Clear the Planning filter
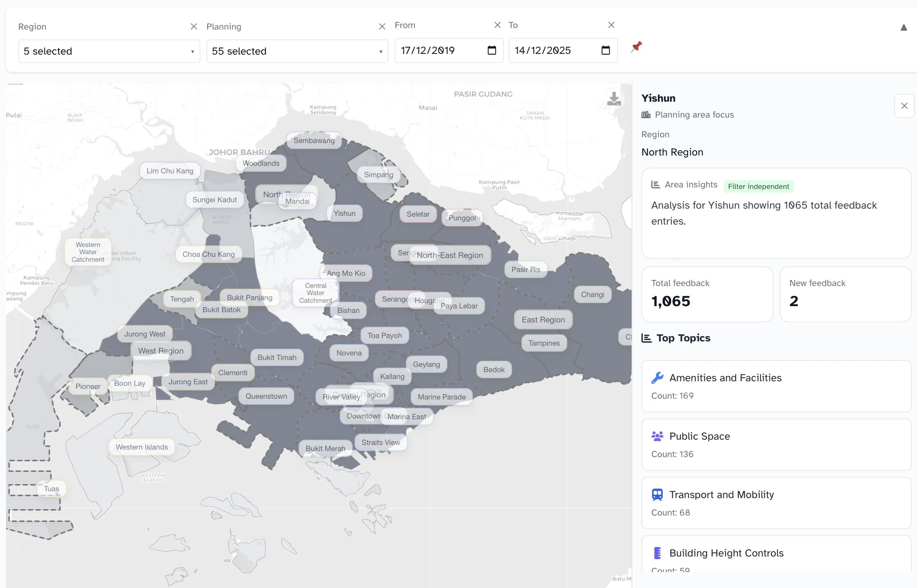 pos(382,26)
